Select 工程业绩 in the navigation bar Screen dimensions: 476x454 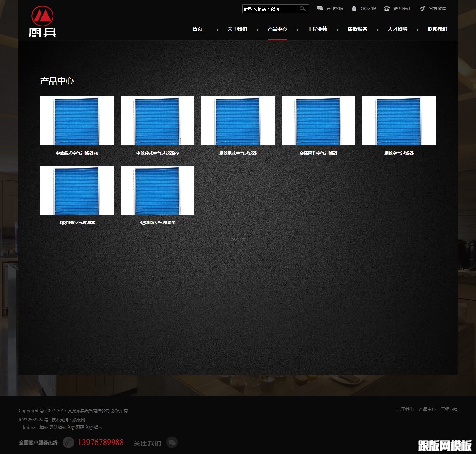[317, 29]
